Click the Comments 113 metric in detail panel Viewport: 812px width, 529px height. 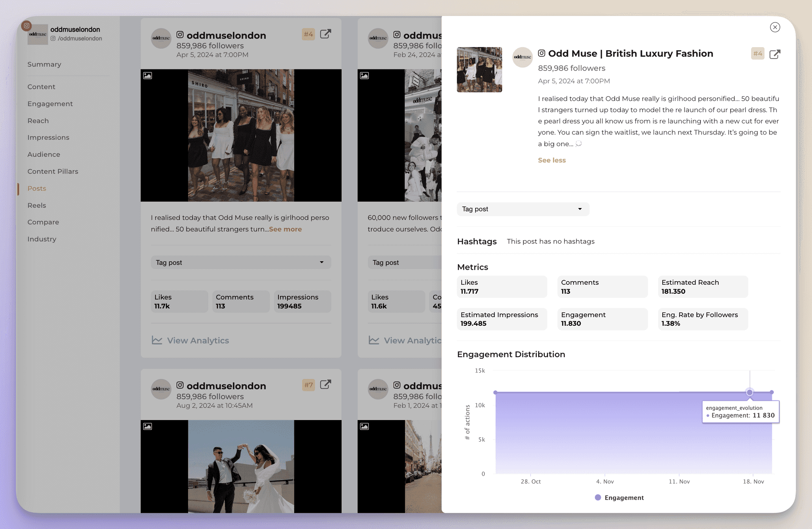[x=602, y=287]
